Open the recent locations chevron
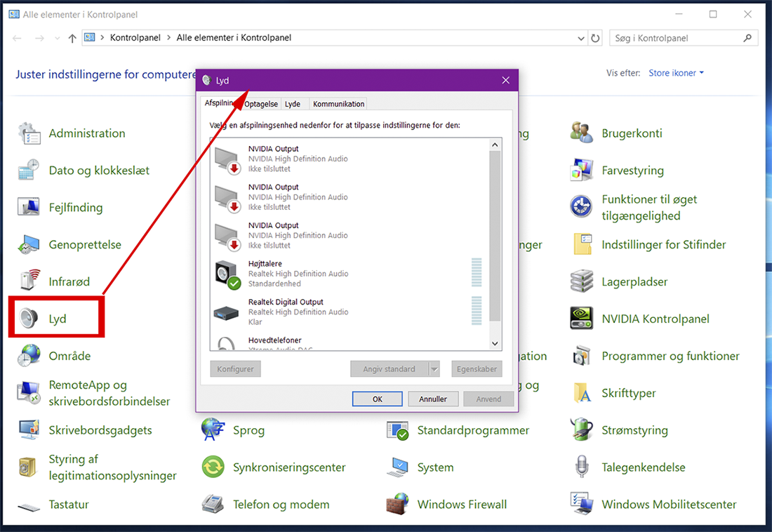Screen dimensions: 772x532 click(57, 38)
